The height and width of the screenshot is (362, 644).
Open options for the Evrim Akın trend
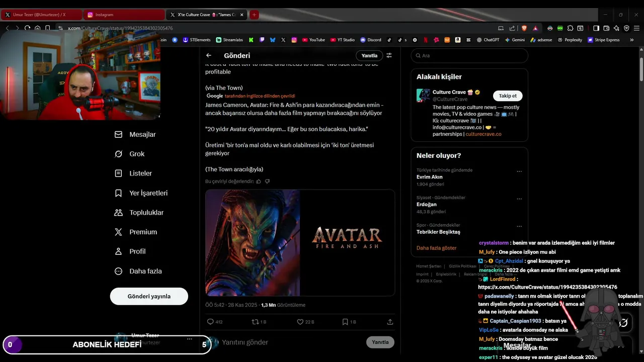click(519, 171)
